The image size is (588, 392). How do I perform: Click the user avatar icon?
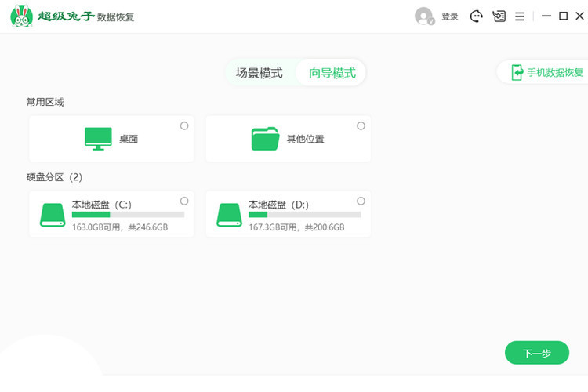[x=424, y=16]
